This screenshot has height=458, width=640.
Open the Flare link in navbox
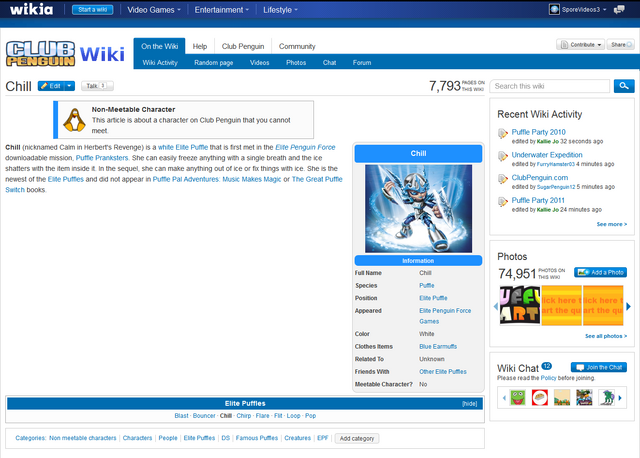pyautogui.click(x=262, y=416)
